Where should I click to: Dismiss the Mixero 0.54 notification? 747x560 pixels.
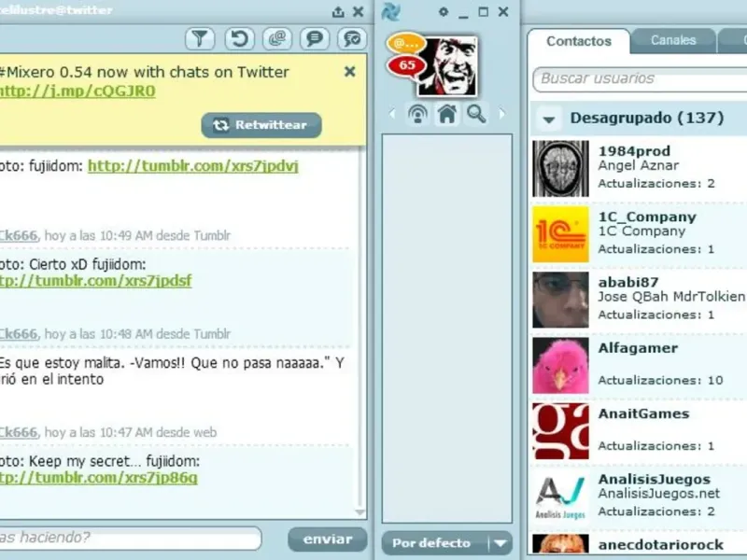[x=349, y=72]
